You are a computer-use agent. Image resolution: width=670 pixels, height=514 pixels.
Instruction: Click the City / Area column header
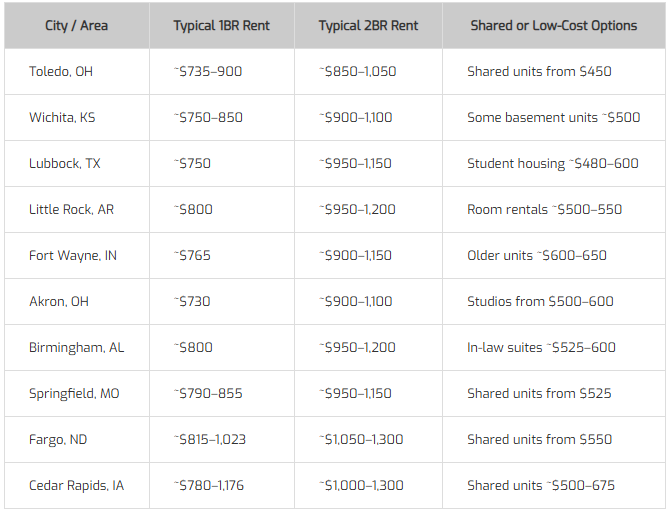point(76,26)
